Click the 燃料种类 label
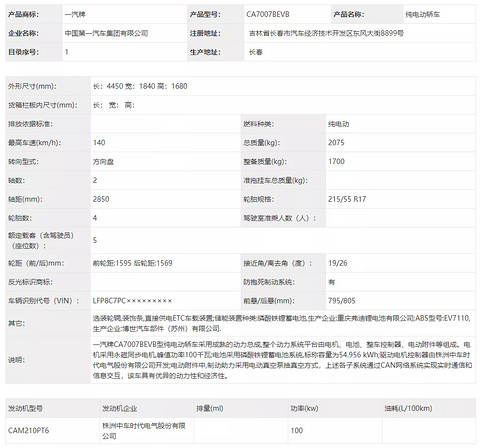This screenshot has width=480, height=448. point(258,124)
